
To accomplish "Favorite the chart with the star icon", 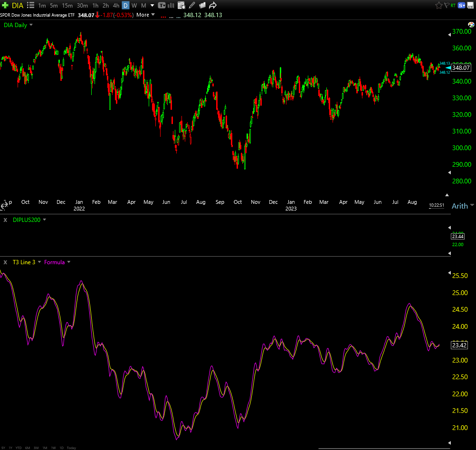I will click(x=438, y=5).
